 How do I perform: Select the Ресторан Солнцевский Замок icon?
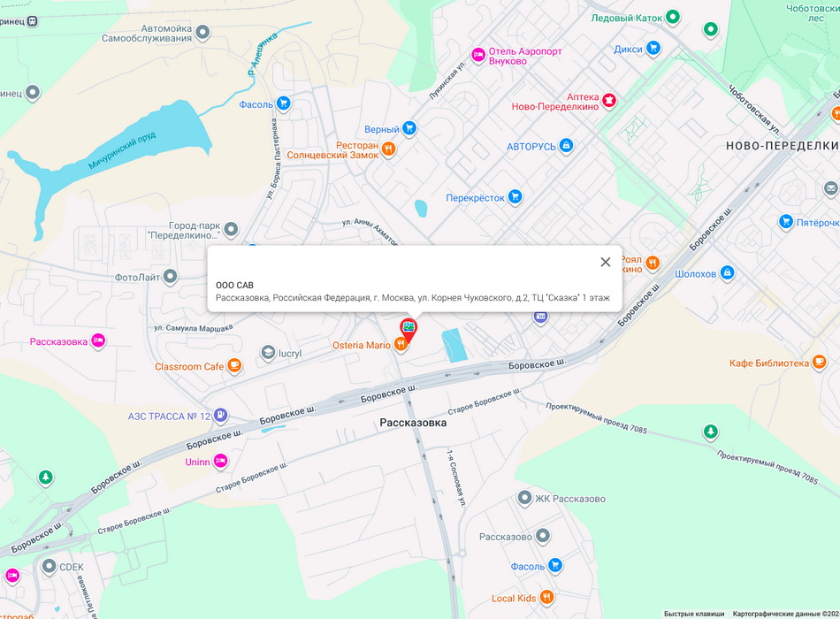(389, 149)
